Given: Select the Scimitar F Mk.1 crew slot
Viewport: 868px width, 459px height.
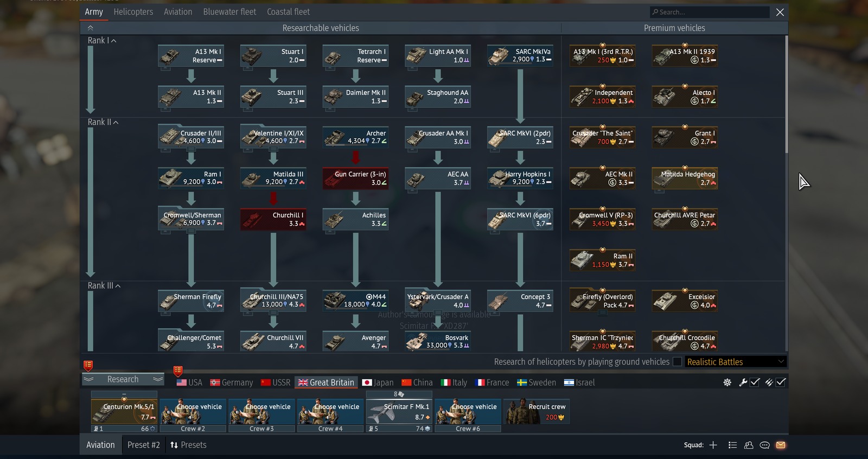Looking at the screenshot, I should pos(399,412).
